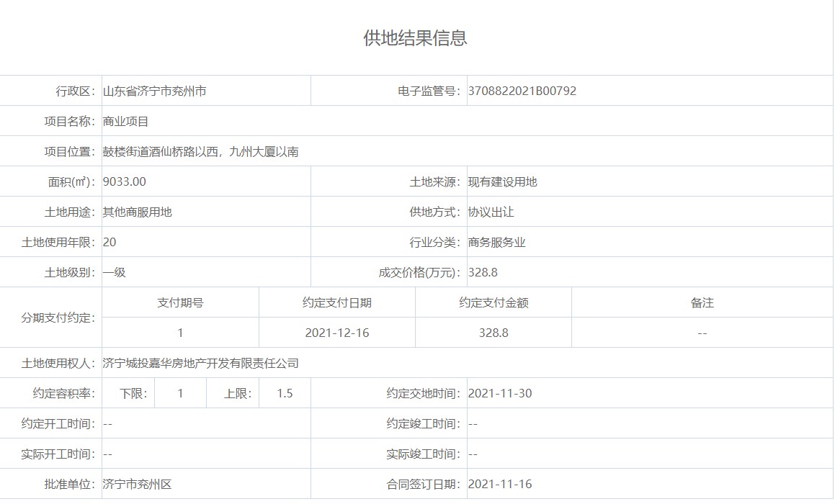Screen dimensions: 835x504
Task: Click the area value 9033.00
Action: (x=125, y=182)
